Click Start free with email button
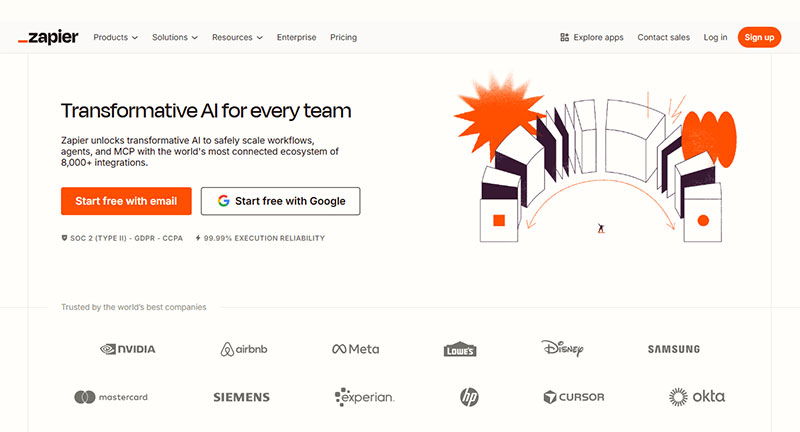 click(x=126, y=201)
